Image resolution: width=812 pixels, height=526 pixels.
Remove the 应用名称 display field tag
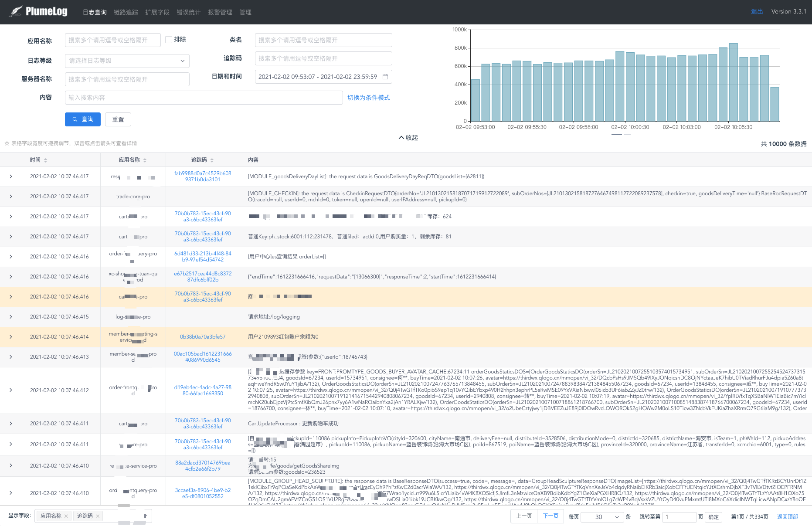click(66, 516)
